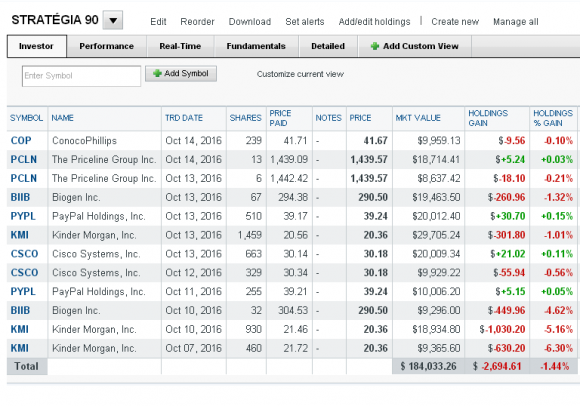Open PYPL symbol with 510 shares
The height and width of the screenshot is (406, 580).
[23, 216]
